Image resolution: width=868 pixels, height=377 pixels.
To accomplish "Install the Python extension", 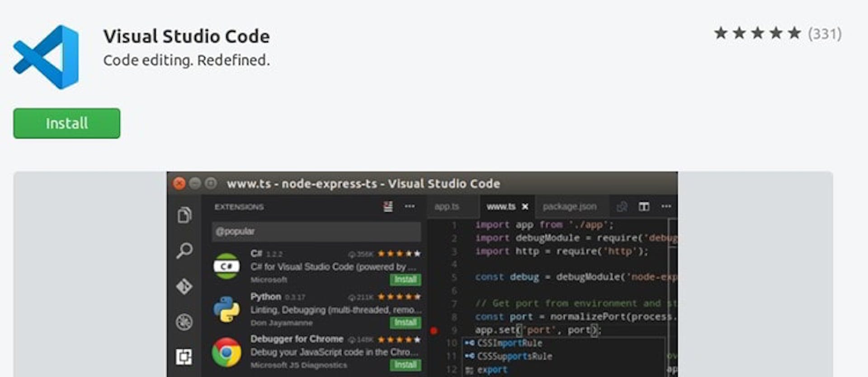I will pyautogui.click(x=406, y=322).
